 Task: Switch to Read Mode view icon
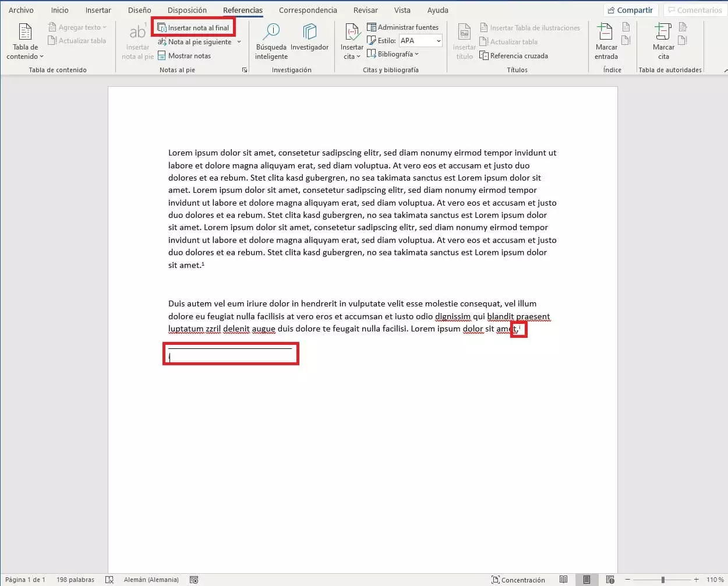click(563, 580)
